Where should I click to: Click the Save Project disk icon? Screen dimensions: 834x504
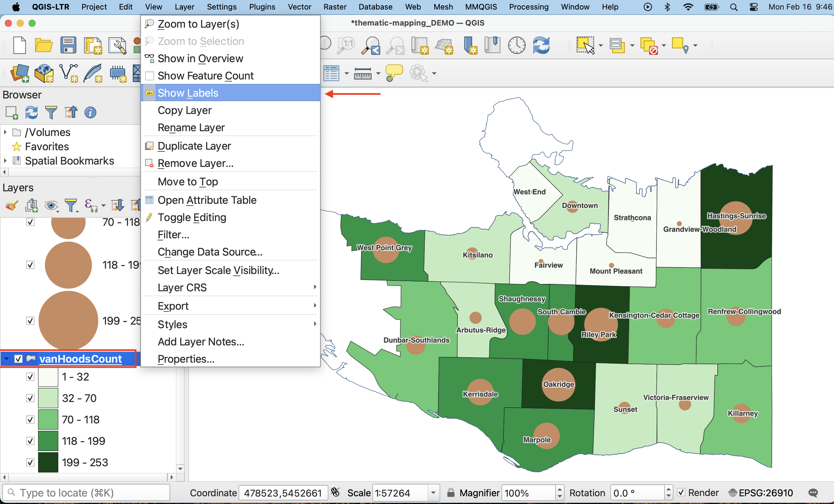tap(68, 45)
